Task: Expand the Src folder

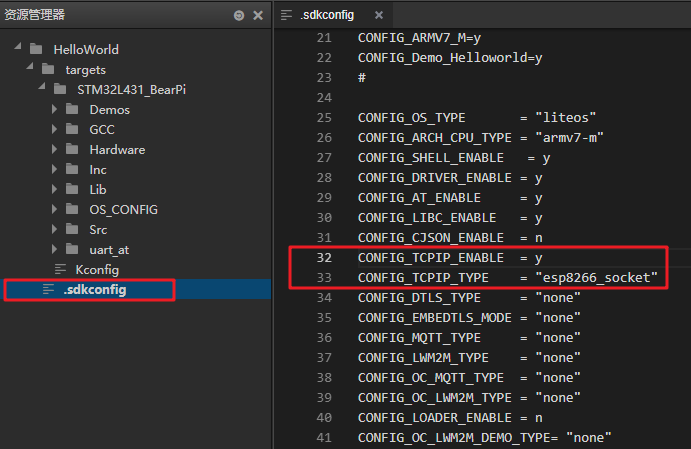Action: point(54,229)
